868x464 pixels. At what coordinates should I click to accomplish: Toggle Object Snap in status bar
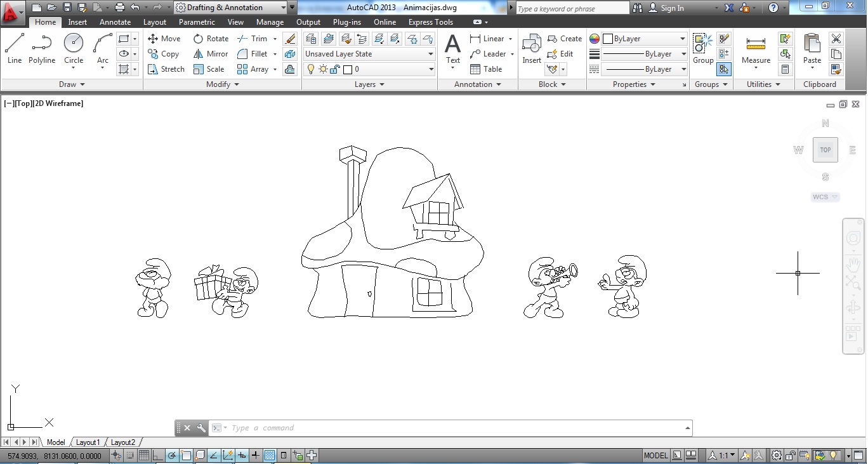click(x=186, y=455)
